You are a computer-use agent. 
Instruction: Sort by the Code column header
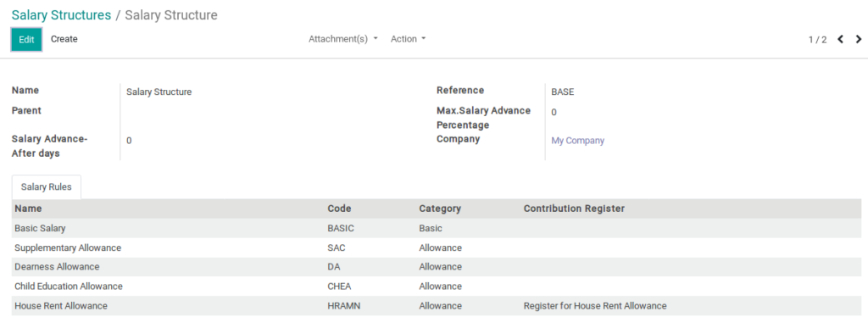click(339, 209)
